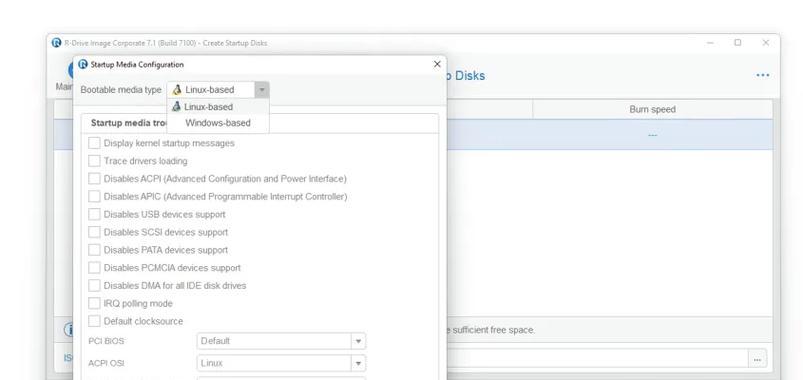Check Disables DMA for all IDE disk drives
The width and height of the screenshot is (803, 380).
point(94,285)
